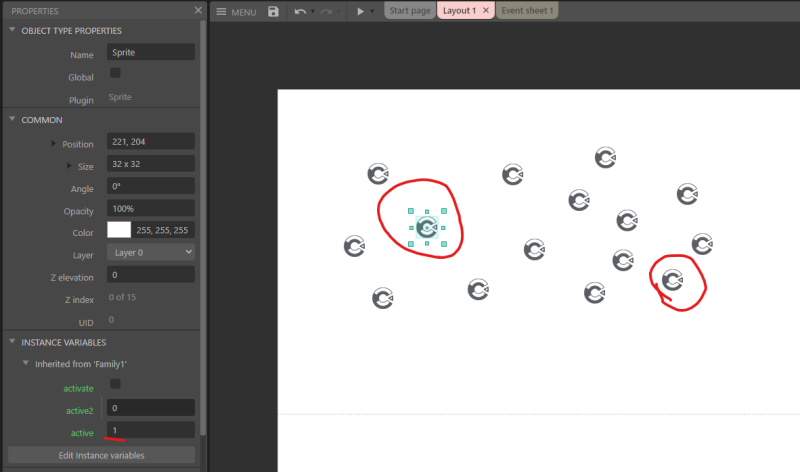Viewport: 800px width, 472px height.
Task: Click the undo arrow icon
Action: click(x=300, y=11)
